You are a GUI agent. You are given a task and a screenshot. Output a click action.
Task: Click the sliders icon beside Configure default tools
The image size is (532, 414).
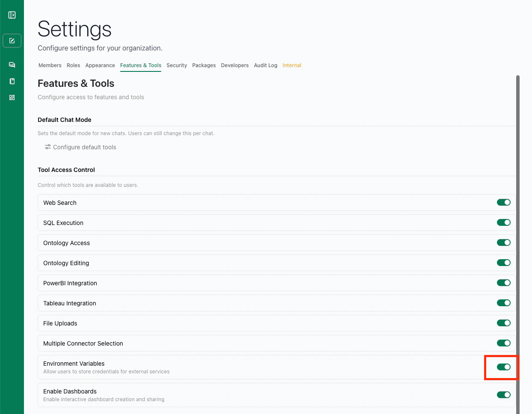coord(47,147)
